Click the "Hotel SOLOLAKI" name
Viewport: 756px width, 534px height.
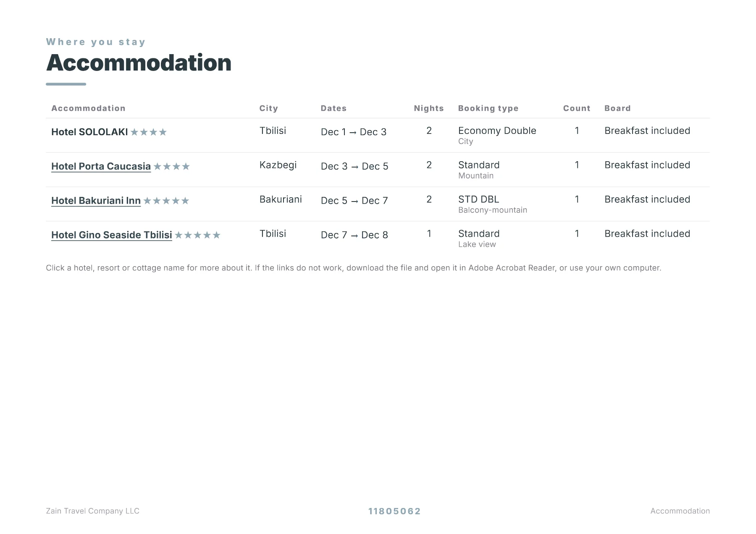[89, 132]
